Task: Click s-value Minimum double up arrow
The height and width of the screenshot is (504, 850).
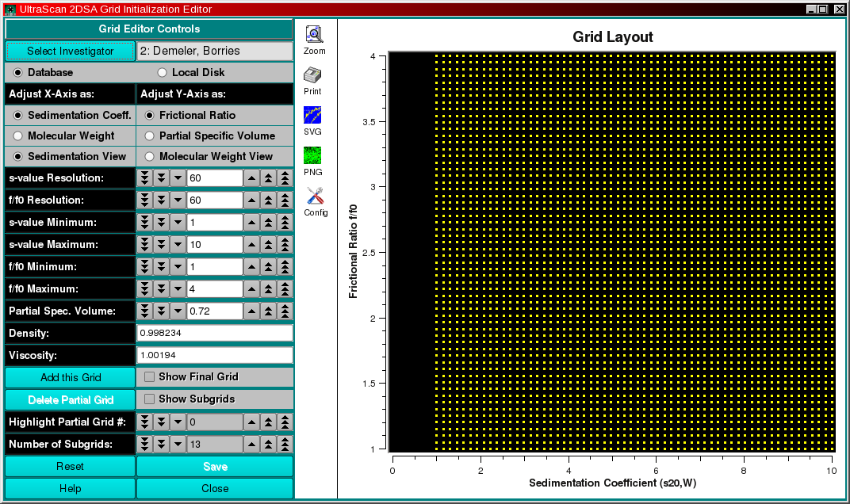Action: pyautogui.click(x=268, y=223)
